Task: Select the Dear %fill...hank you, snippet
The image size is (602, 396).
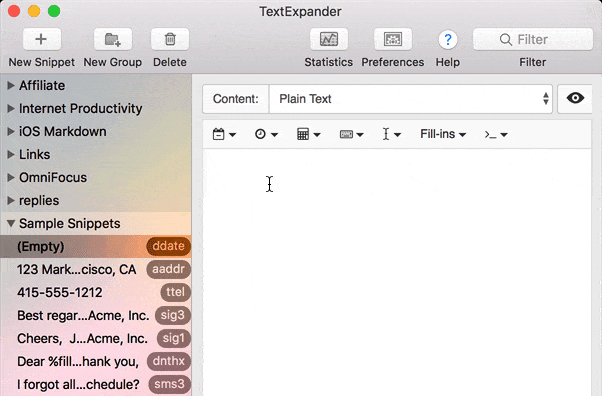Action: click(x=96, y=361)
